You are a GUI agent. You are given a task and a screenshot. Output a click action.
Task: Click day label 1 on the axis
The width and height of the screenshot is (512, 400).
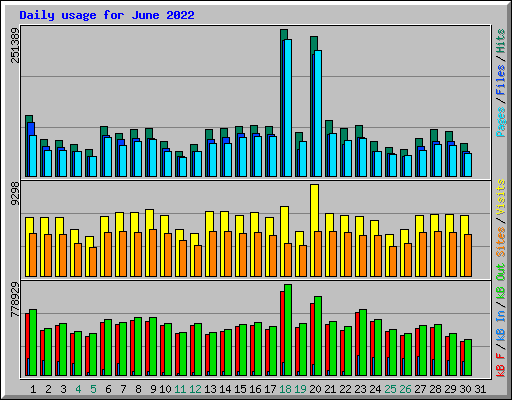click(33, 389)
